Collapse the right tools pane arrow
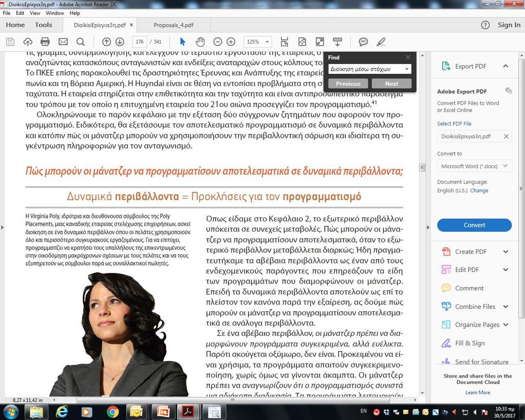The height and width of the screenshot is (420, 525). pyautogui.click(x=428, y=227)
